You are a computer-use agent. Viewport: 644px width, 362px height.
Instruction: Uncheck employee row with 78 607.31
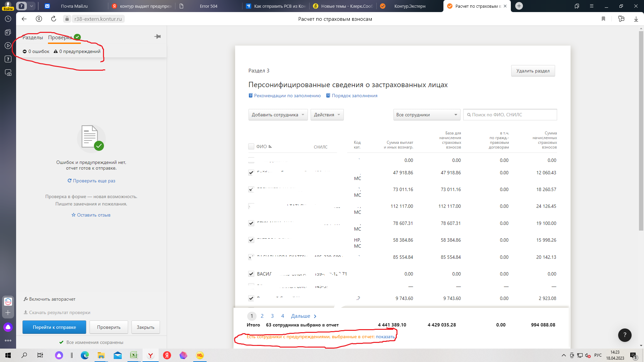click(251, 223)
